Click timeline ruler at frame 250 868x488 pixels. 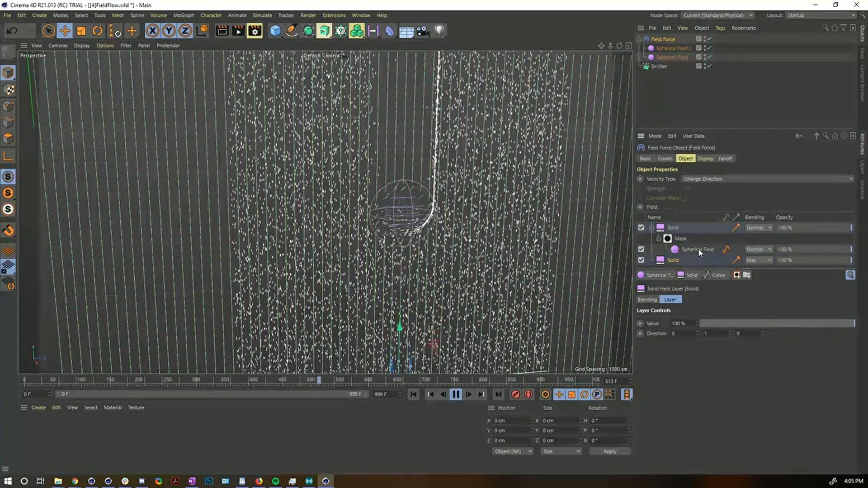click(x=167, y=380)
